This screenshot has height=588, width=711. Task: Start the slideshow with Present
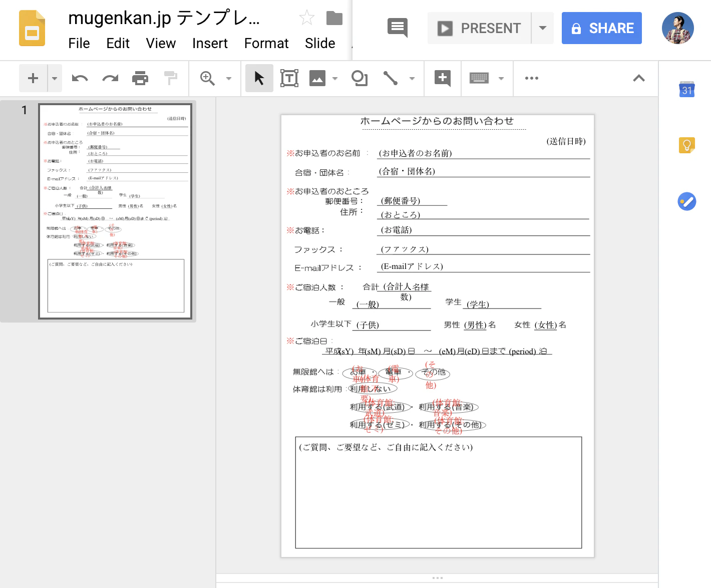[479, 28]
